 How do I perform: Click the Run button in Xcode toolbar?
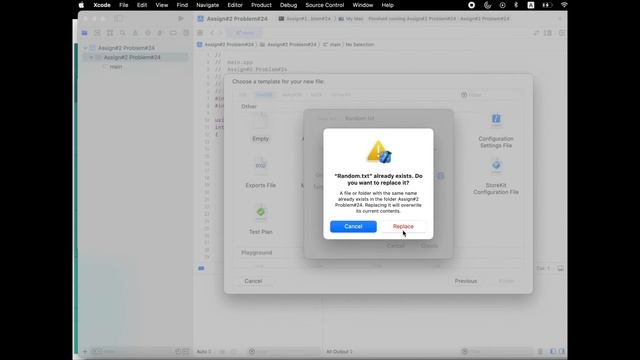(181, 19)
